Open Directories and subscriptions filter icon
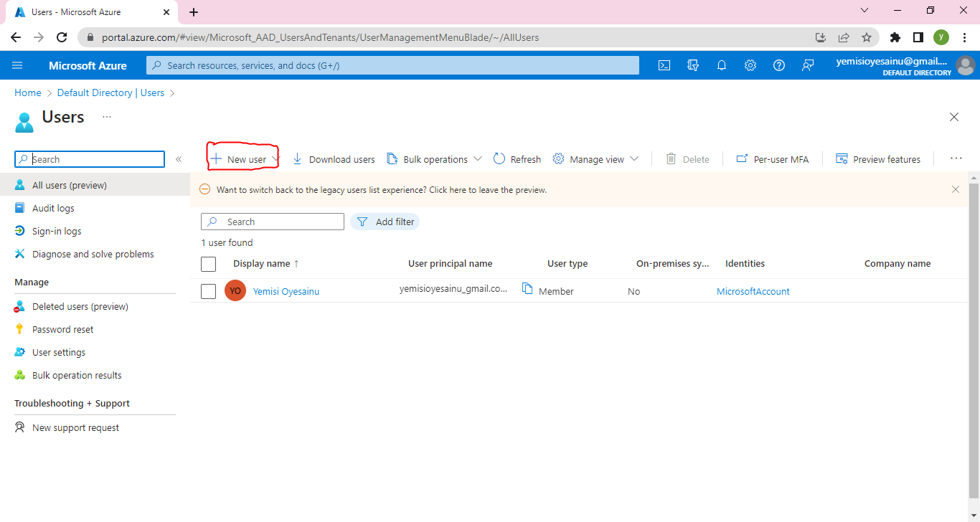 click(x=693, y=65)
